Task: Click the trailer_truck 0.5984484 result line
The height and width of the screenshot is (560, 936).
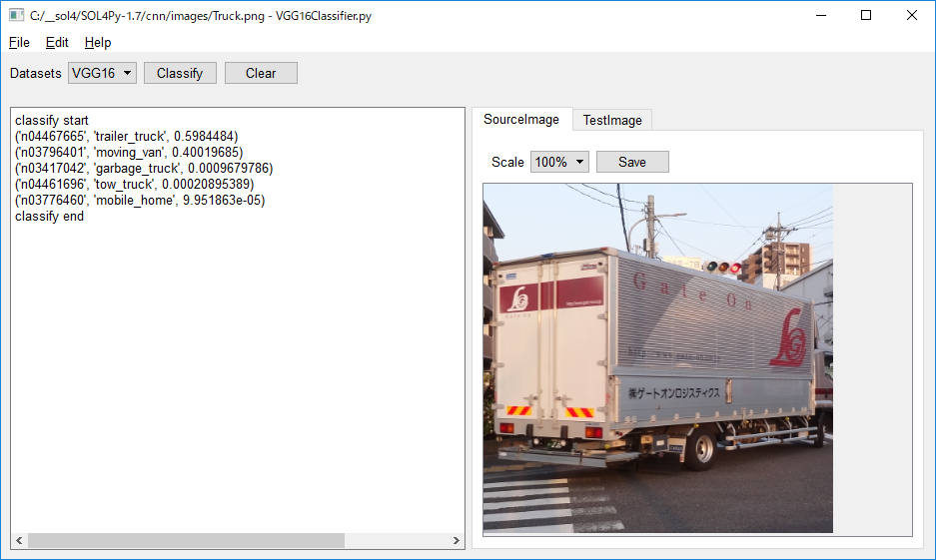Action: pyautogui.click(x=127, y=137)
